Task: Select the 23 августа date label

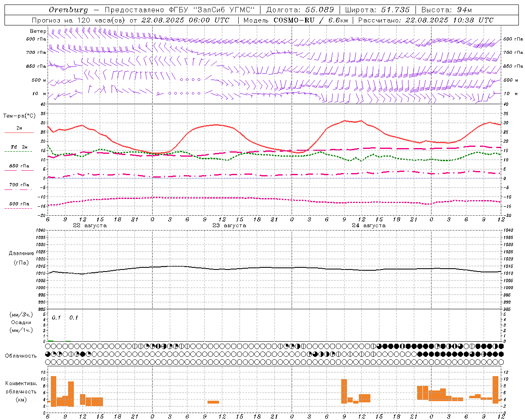Action: [229, 226]
